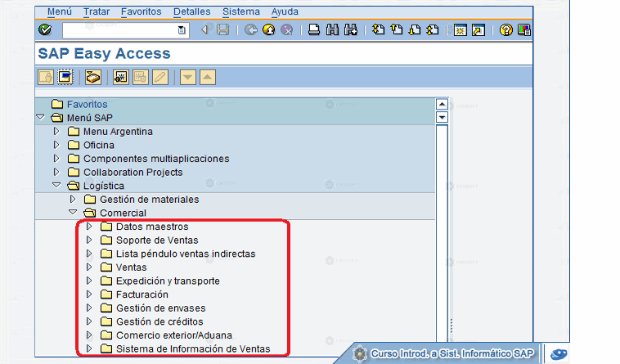Click the blue icon in status bar corner
The width and height of the screenshot is (620, 364).
click(559, 353)
